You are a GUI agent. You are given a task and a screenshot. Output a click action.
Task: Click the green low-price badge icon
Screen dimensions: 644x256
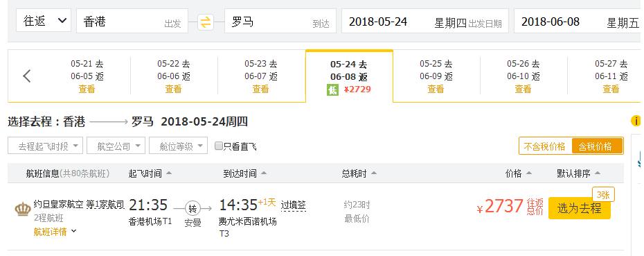pos(332,89)
